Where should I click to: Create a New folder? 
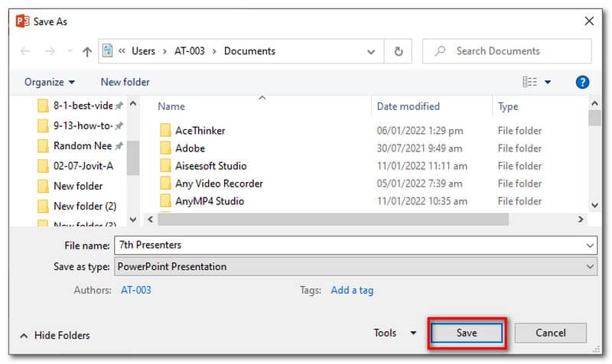click(125, 82)
